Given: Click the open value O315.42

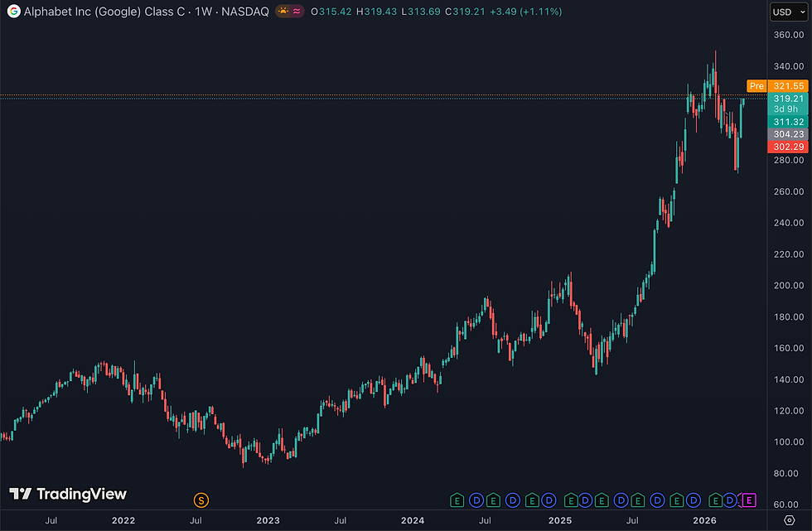Looking at the screenshot, I should [x=331, y=12].
